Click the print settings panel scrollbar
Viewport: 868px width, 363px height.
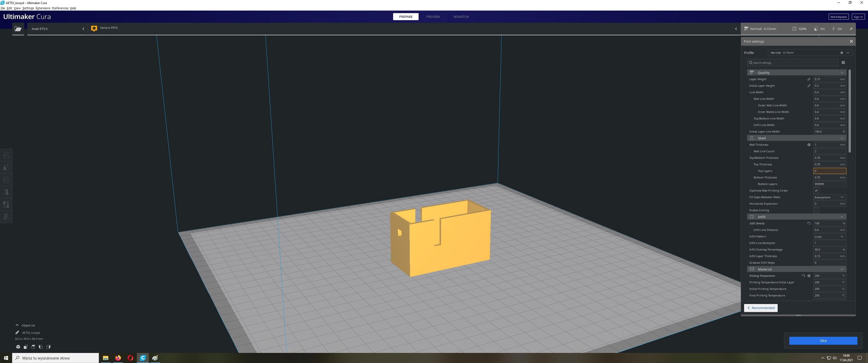849,111
